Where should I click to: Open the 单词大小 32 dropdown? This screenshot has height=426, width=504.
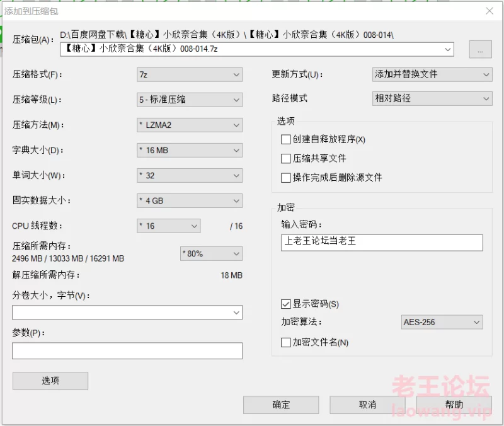click(190, 176)
